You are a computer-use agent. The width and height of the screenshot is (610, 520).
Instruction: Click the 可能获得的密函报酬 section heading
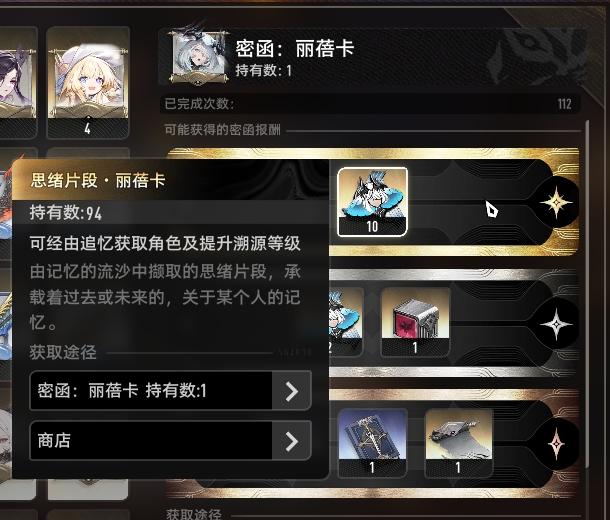(222, 130)
